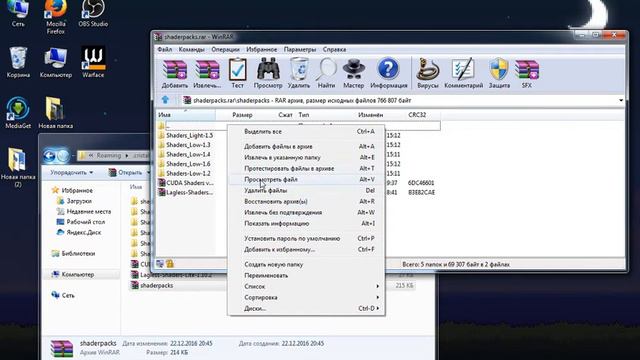Sort by CRC32 column header
The image size is (640, 360).
click(x=417, y=115)
